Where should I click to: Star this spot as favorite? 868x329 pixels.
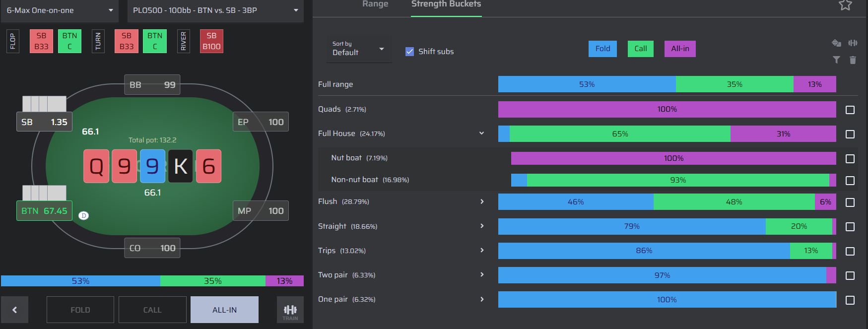click(x=845, y=5)
